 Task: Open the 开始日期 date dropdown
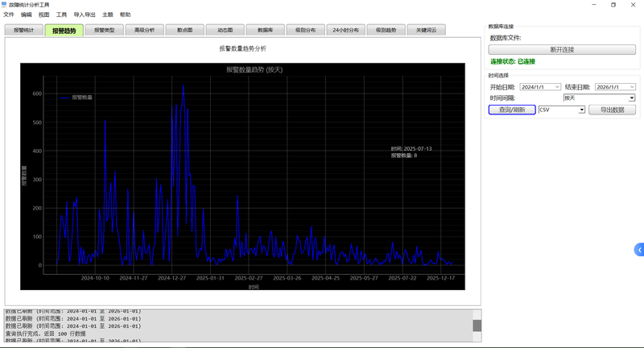[x=557, y=87]
